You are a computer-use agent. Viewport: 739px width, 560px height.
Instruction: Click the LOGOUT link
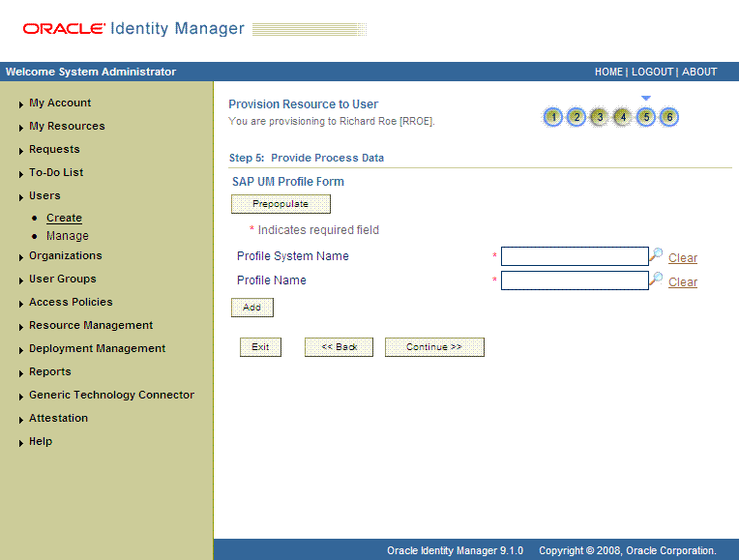652,72
